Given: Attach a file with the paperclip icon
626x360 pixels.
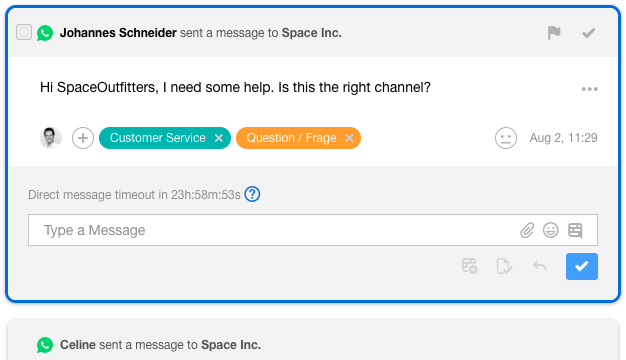Looking at the screenshot, I should coord(527,230).
